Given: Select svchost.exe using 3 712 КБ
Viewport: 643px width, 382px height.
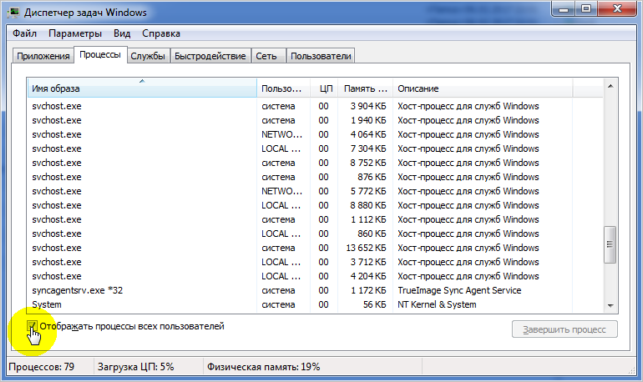Looking at the screenshot, I should click(x=316, y=262).
